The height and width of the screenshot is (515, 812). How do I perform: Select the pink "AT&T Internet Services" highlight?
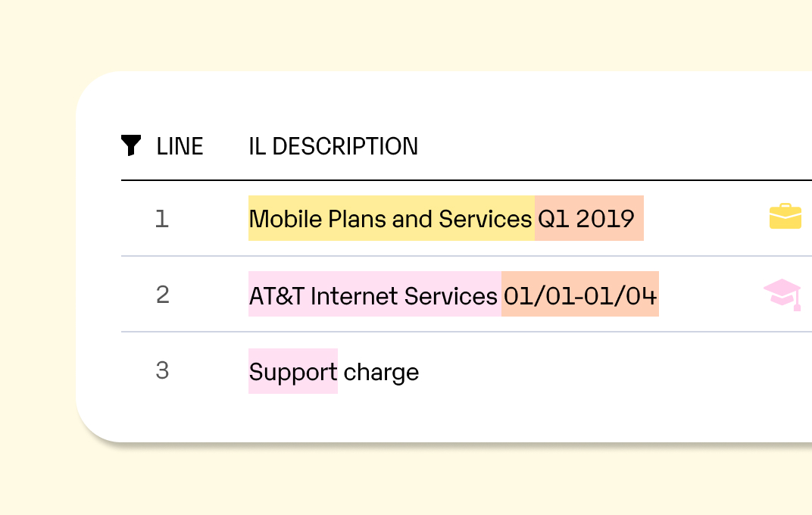click(x=374, y=295)
